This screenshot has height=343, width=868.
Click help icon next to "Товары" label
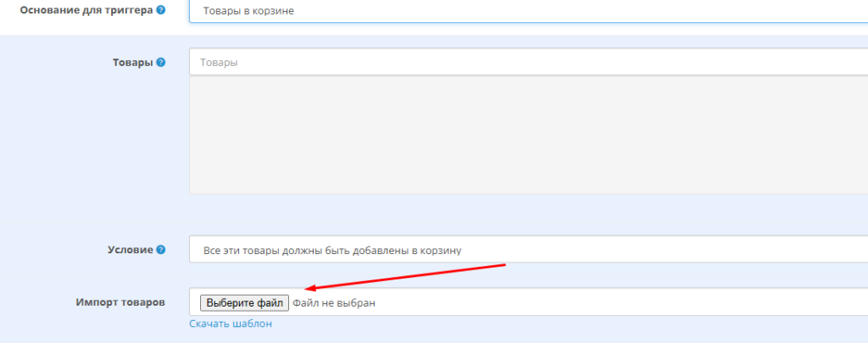[161, 63]
